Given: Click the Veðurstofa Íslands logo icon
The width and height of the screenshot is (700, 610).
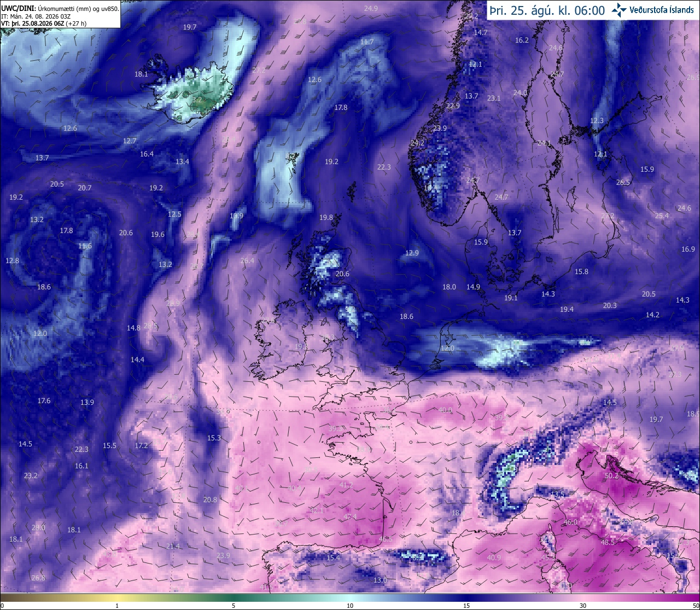Looking at the screenshot, I should [620, 10].
